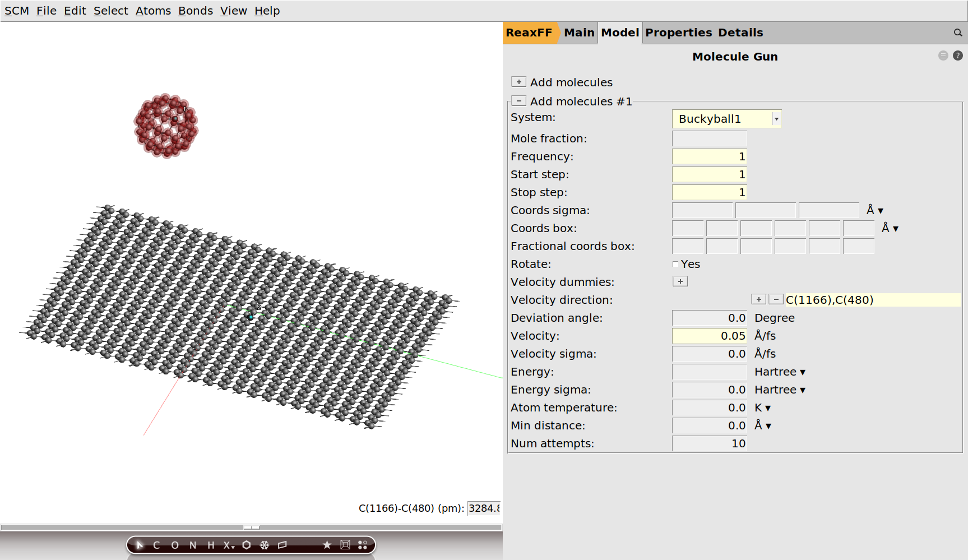The width and height of the screenshot is (968, 560).
Task: Switch to the Model tab
Action: (x=620, y=33)
